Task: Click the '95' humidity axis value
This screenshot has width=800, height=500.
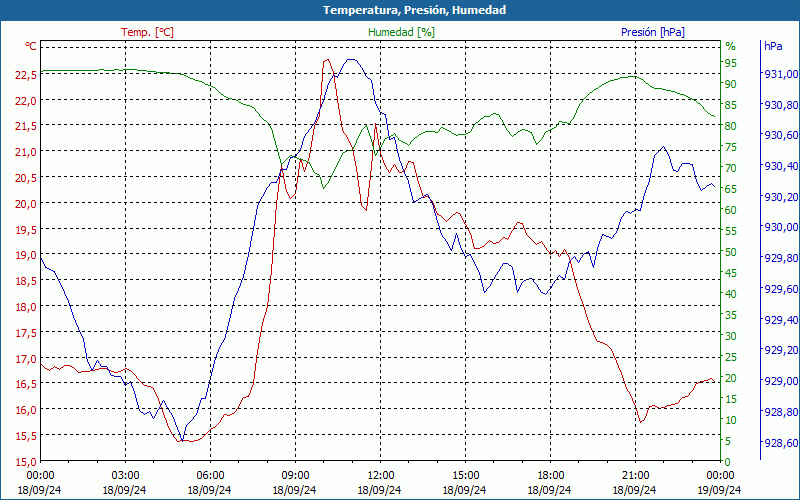Action: pyautogui.click(x=731, y=63)
